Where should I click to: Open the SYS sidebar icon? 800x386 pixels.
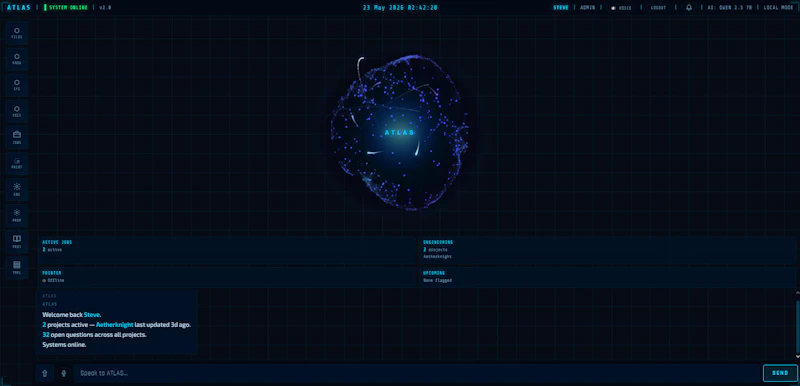pos(17,85)
